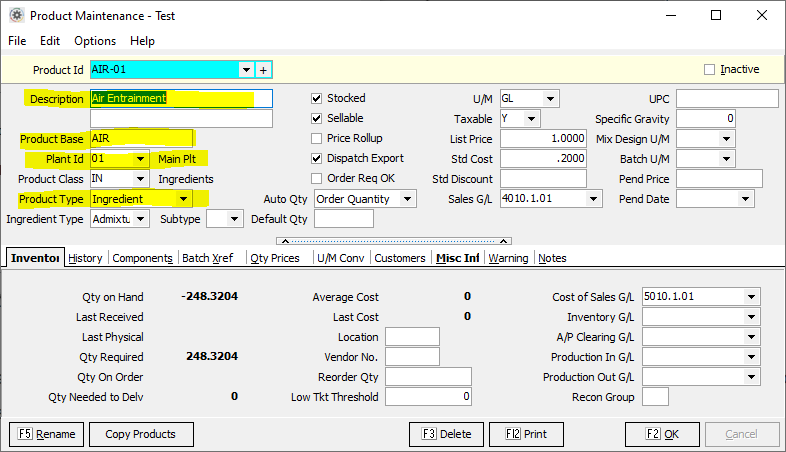Click the Vendor No. input field
The image size is (786, 452).
pyautogui.click(x=412, y=357)
